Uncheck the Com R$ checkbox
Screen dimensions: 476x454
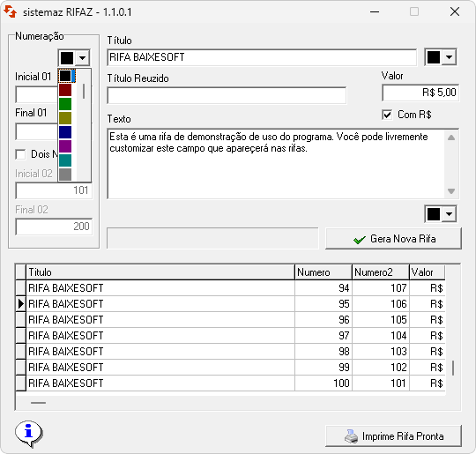(x=387, y=115)
